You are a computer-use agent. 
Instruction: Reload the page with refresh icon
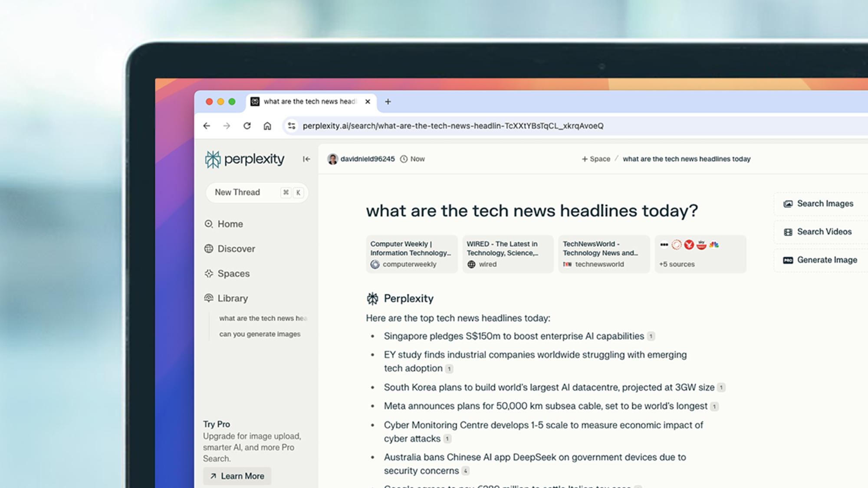point(247,126)
